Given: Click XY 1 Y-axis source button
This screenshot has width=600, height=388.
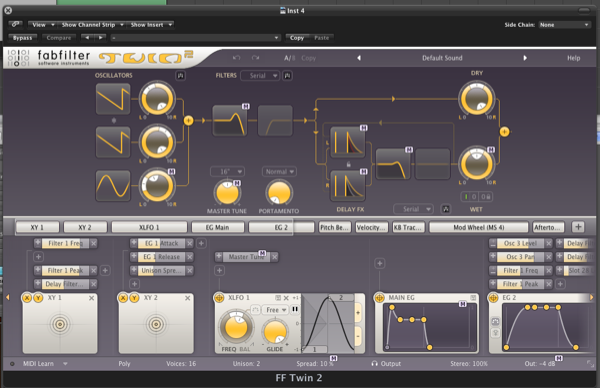Looking at the screenshot, I should click(x=38, y=298).
